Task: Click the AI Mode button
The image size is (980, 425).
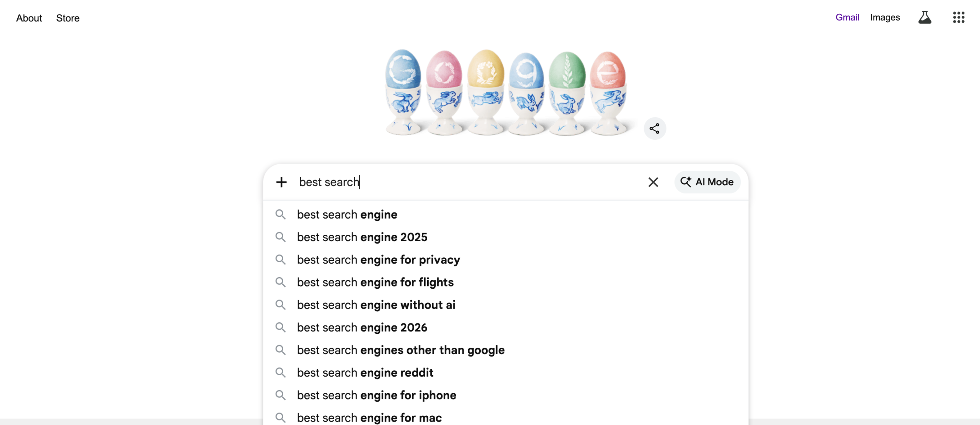Action: pyautogui.click(x=707, y=182)
